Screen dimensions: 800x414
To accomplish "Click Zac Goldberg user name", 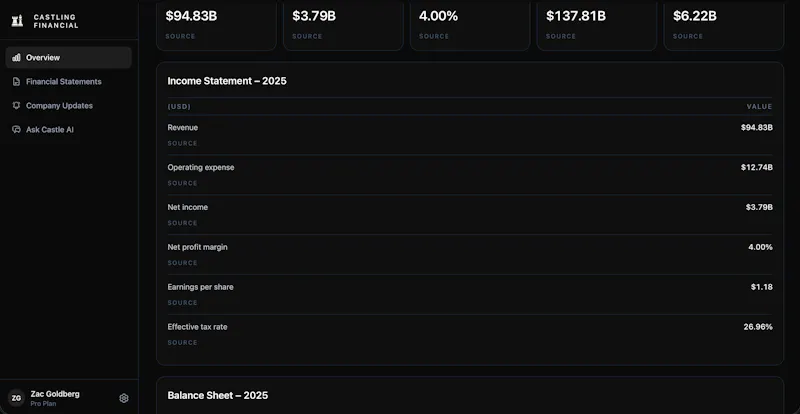I will 55,394.
